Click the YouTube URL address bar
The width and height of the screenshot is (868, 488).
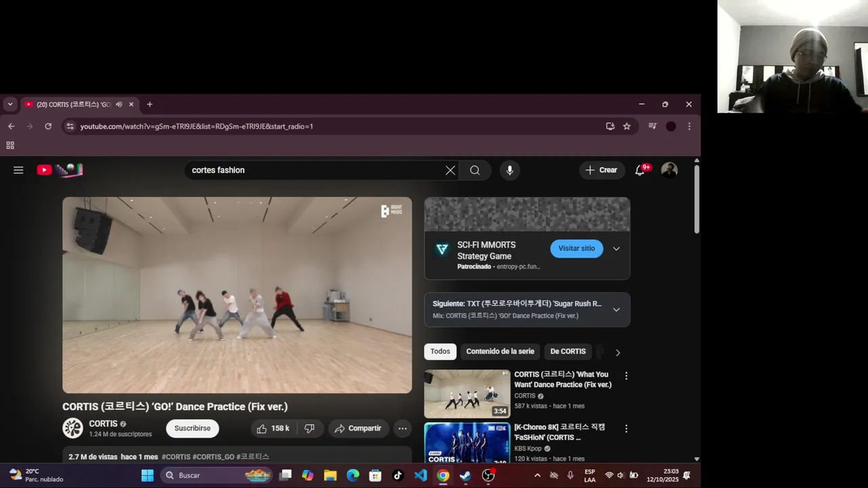339,126
